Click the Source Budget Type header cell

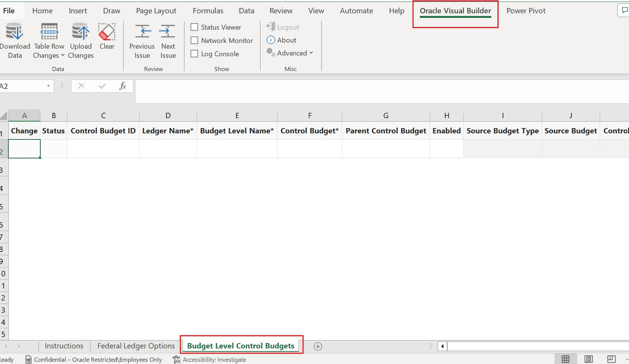click(x=502, y=131)
